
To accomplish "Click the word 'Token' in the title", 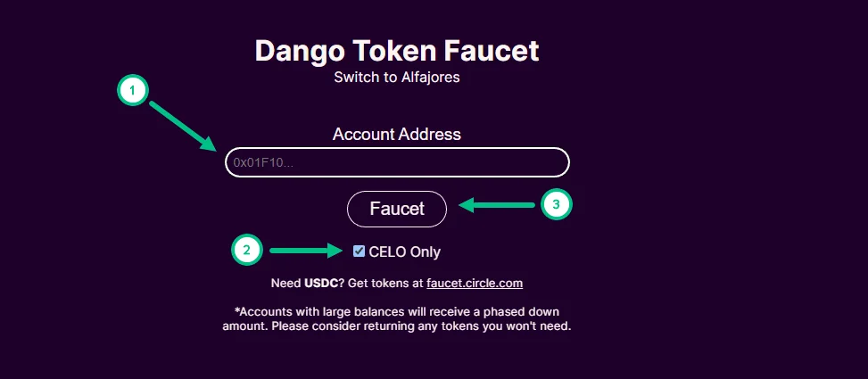I will pos(394,51).
